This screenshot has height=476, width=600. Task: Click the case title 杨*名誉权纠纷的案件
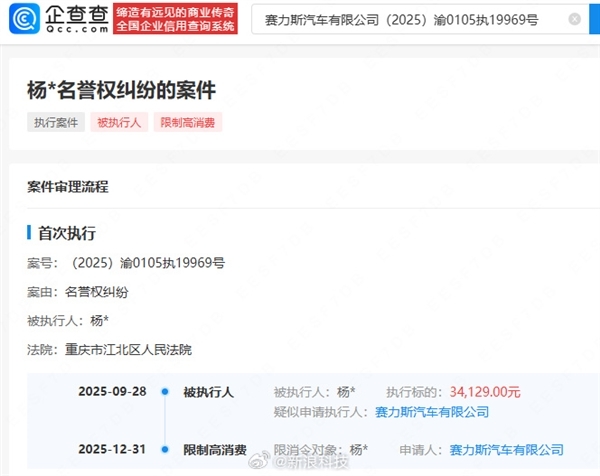(x=121, y=90)
